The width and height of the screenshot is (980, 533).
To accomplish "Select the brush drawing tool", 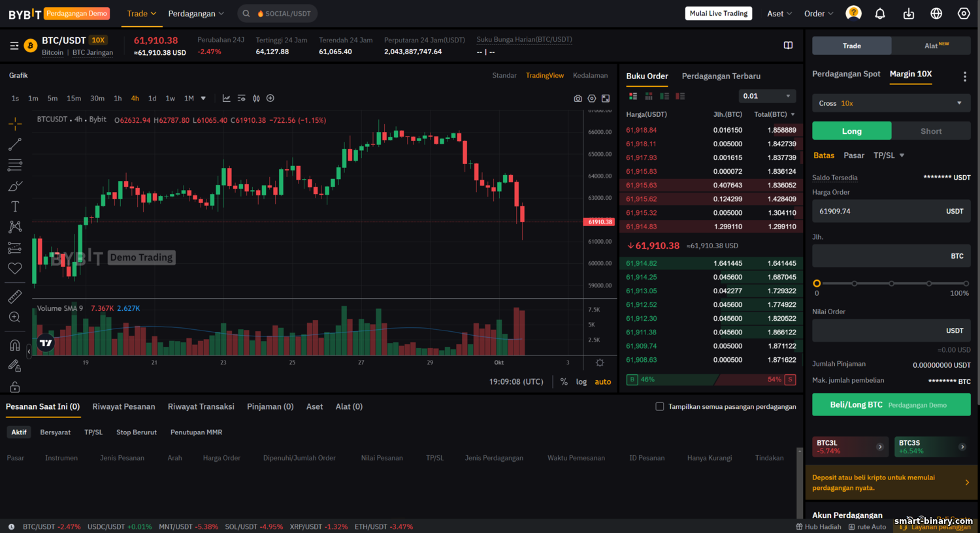I will click(x=15, y=186).
